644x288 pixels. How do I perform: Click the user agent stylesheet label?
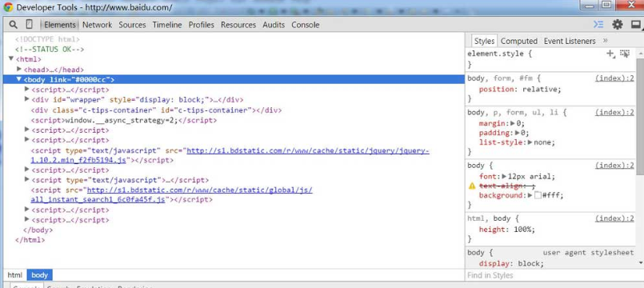[588, 253]
